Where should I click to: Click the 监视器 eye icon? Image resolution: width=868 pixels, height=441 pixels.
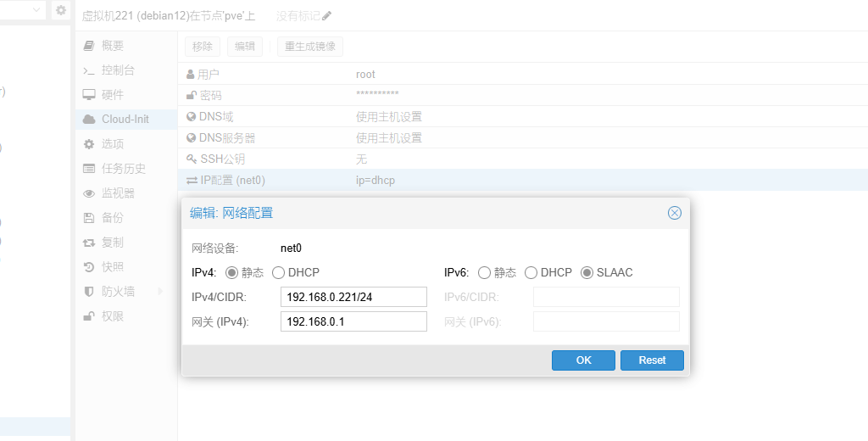(x=88, y=193)
